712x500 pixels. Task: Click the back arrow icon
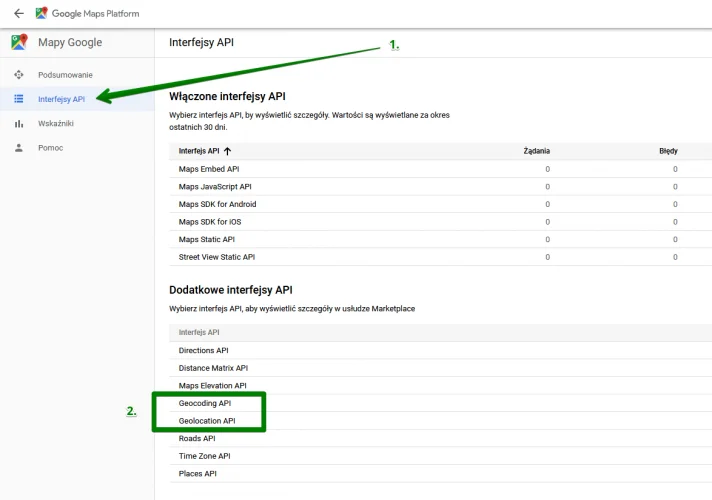[19, 14]
